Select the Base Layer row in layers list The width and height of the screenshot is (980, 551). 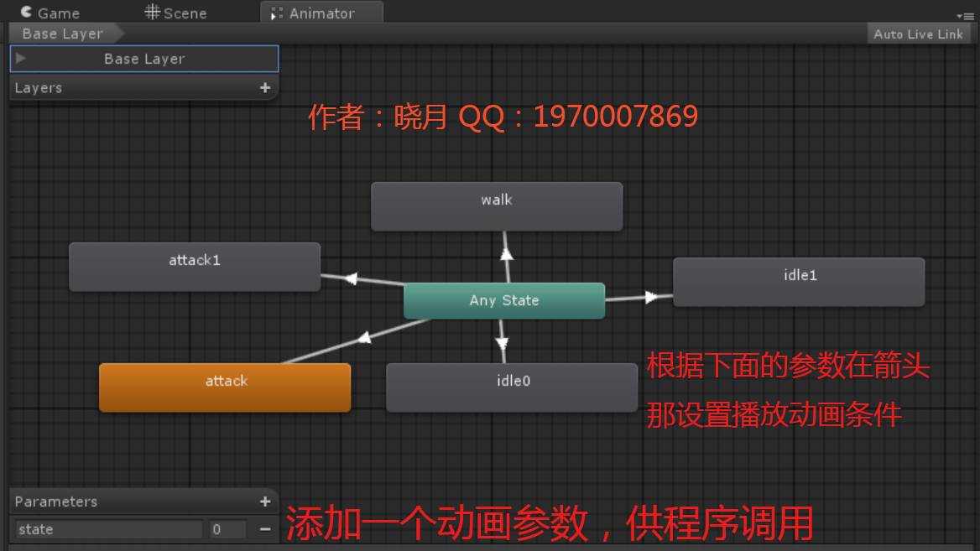(x=144, y=59)
